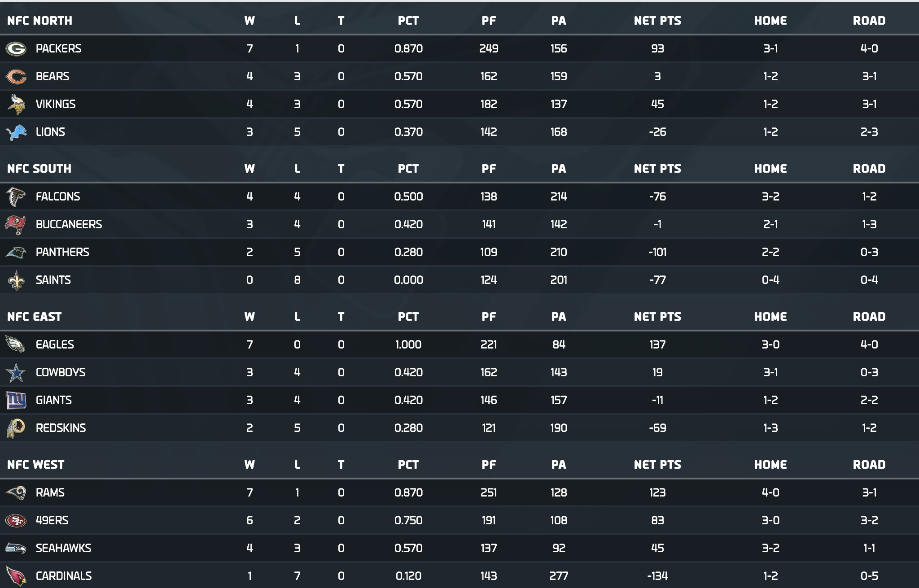Click the NFC WEST division heading
The width and height of the screenshot is (919, 588).
[x=35, y=465]
